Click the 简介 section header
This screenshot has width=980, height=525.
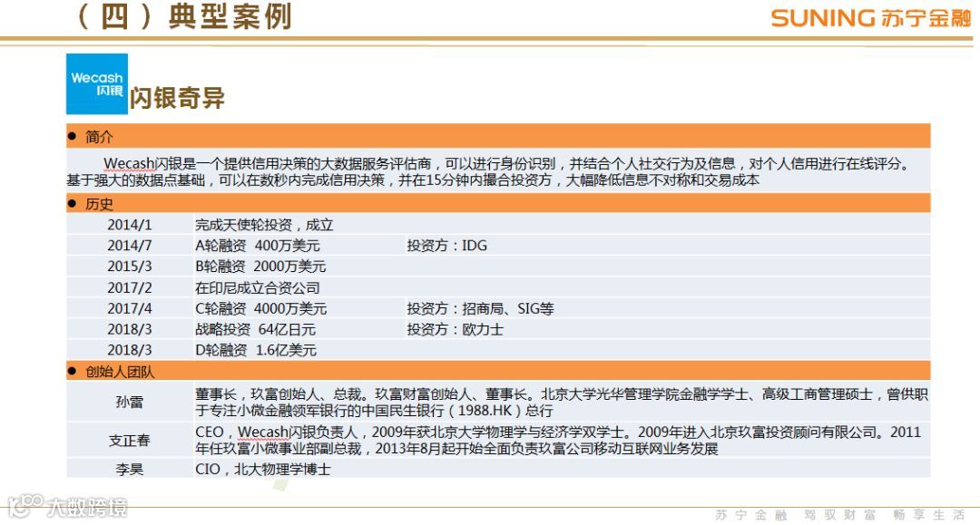tap(498, 136)
